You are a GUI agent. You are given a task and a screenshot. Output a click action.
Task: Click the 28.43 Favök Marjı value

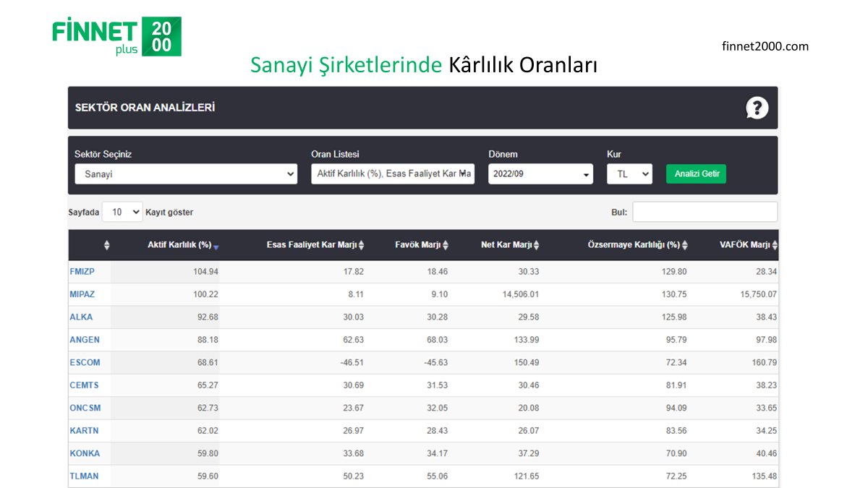438,430
